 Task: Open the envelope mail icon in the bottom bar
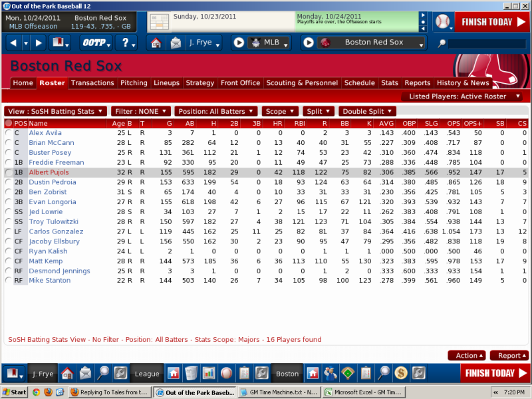pyautogui.click(x=85, y=374)
